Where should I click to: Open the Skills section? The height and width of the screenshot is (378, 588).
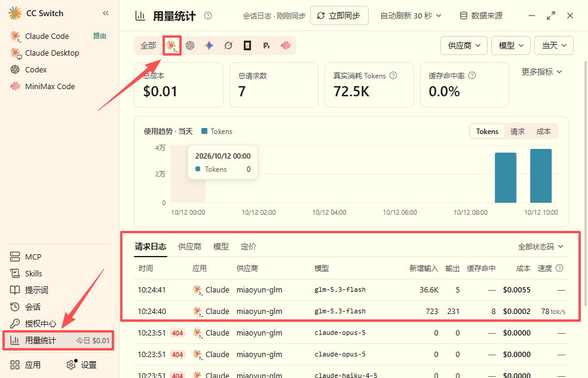pyautogui.click(x=33, y=274)
